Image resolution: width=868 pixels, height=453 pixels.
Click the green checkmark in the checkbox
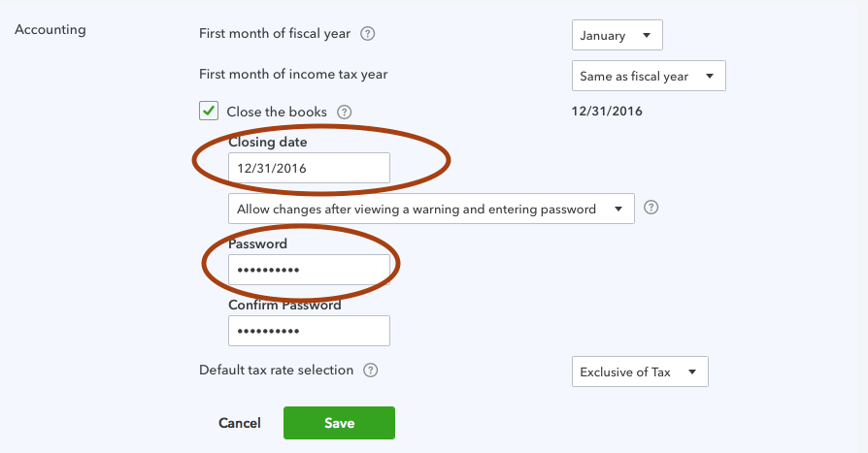209,111
